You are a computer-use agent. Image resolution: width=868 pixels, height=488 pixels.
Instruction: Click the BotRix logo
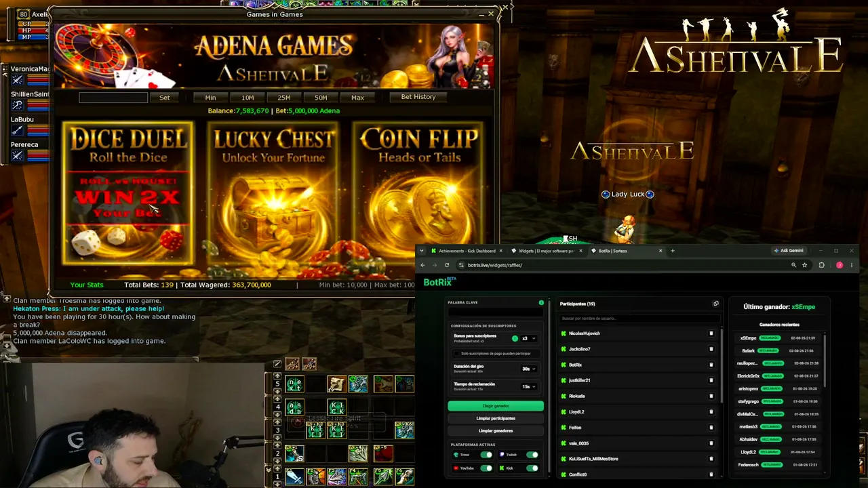[x=439, y=282]
